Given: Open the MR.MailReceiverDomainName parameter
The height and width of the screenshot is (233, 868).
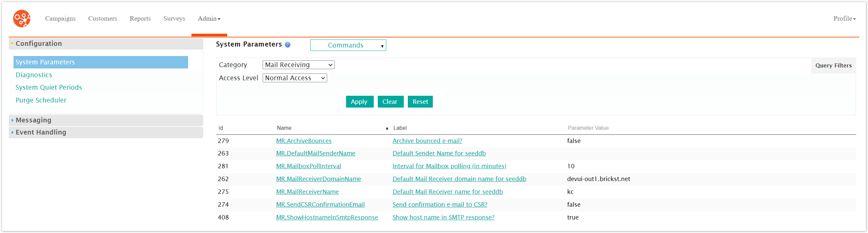Looking at the screenshot, I should 318,179.
